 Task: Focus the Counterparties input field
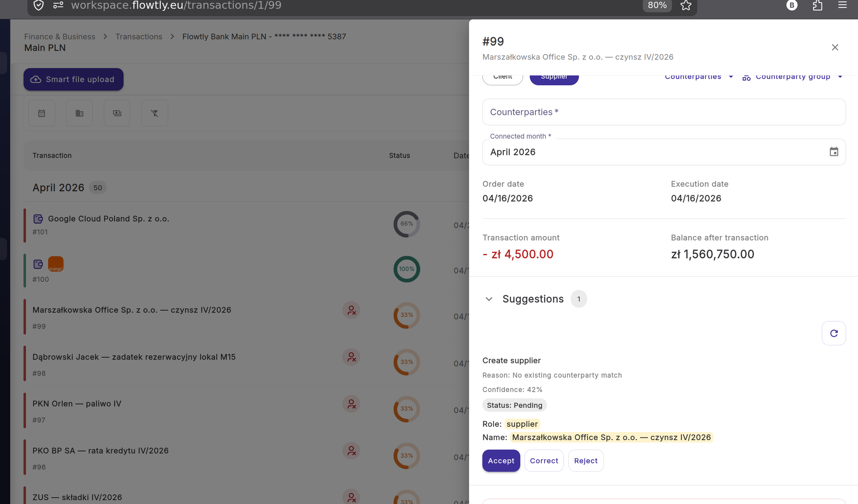(x=664, y=112)
